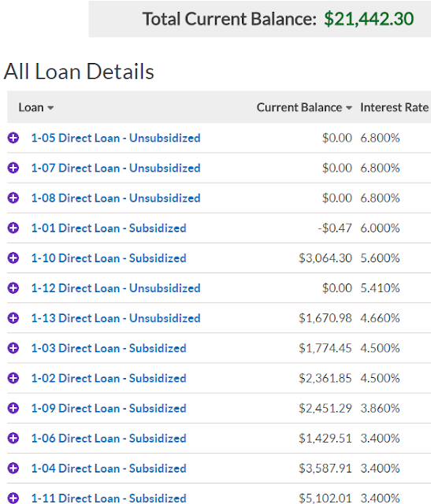Expand loan 1-07 using its plus icon
The image size is (431, 504).
tap(13, 168)
